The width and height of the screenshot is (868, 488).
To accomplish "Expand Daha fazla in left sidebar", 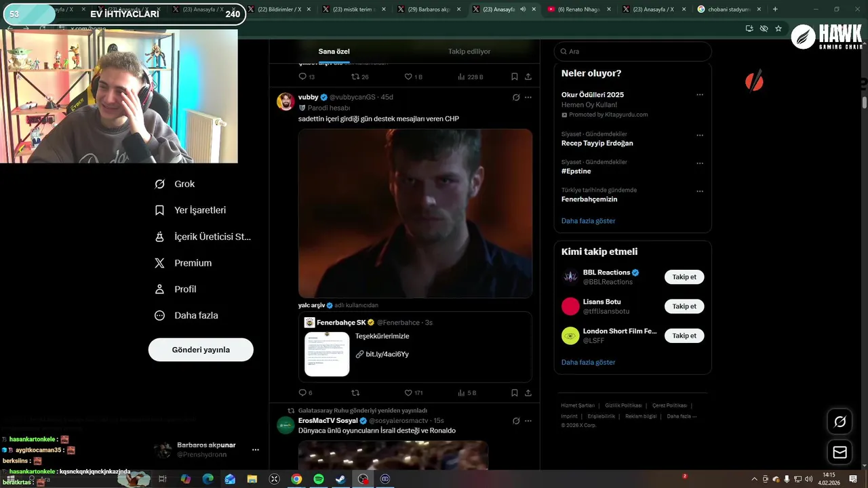I will (186, 315).
